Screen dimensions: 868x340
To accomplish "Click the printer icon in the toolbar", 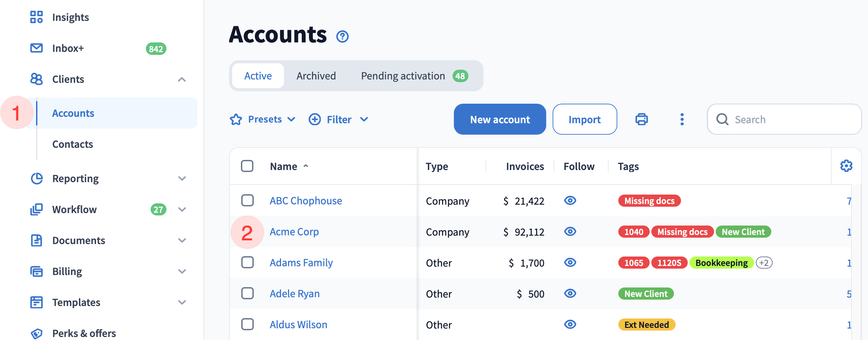I will point(641,119).
